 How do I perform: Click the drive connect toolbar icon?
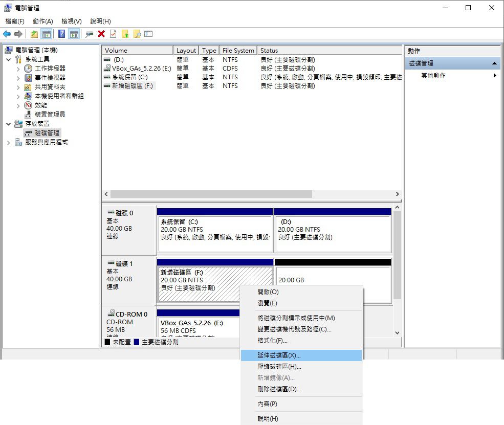click(89, 34)
